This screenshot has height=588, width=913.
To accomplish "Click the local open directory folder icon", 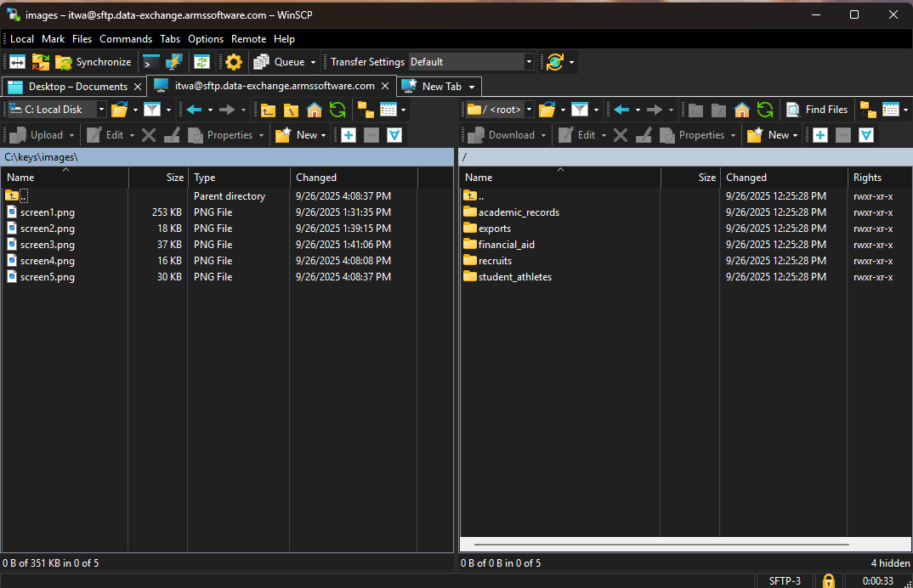I will pyautogui.click(x=119, y=110).
